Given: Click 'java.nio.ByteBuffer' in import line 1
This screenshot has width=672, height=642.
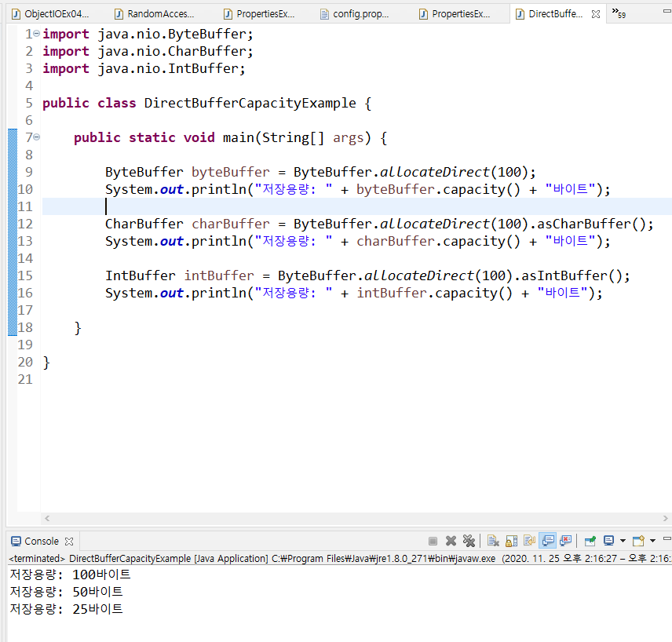Looking at the screenshot, I should click(171, 34).
